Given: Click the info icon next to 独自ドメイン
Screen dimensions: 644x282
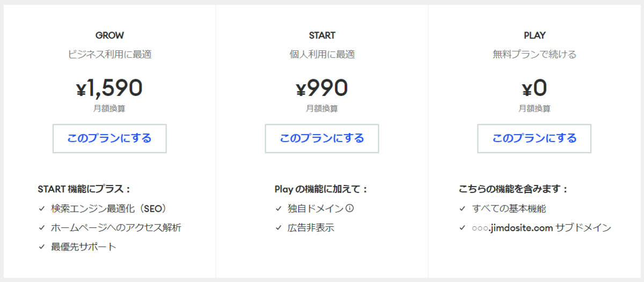Looking at the screenshot, I should (349, 209).
